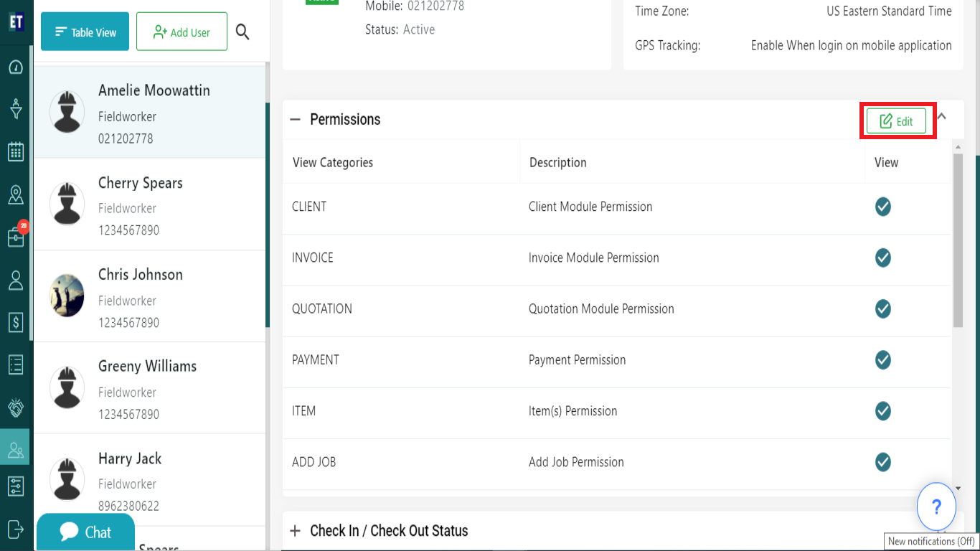Click the Invoice Module Permission description
This screenshot has height=551, width=980.
[594, 258]
